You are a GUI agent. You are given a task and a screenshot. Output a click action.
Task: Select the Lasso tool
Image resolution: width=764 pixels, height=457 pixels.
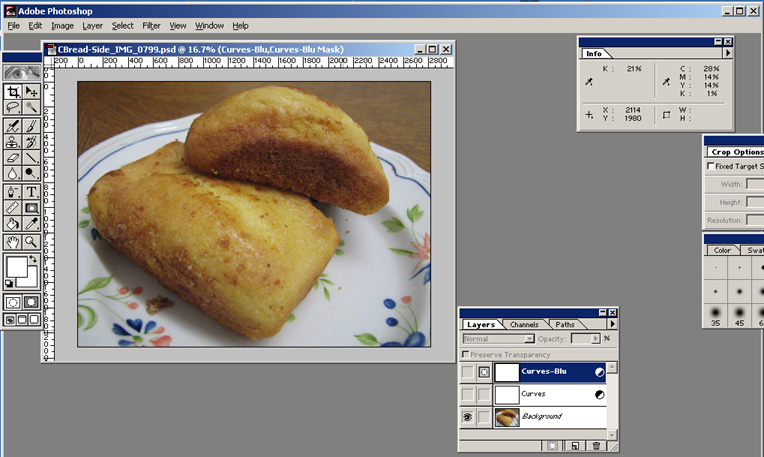coord(13,107)
